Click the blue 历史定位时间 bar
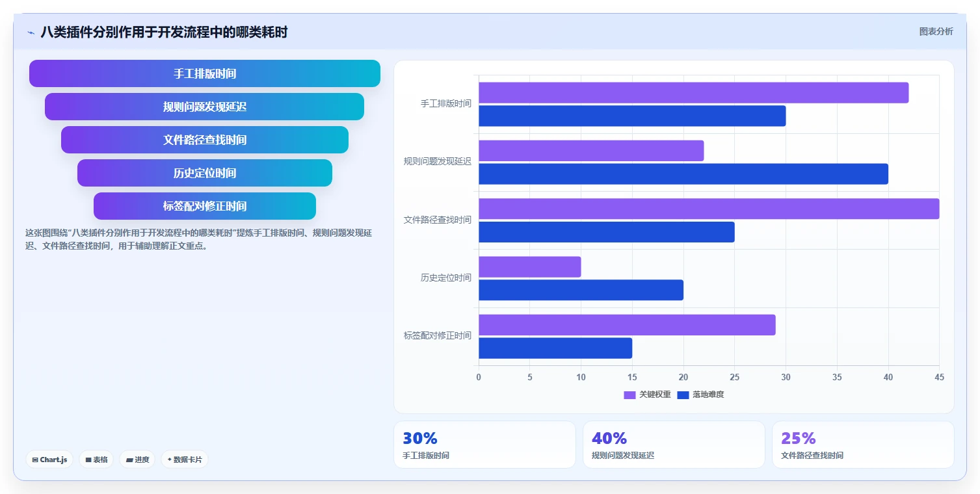The height and width of the screenshot is (494, 980). pos(581,290)
